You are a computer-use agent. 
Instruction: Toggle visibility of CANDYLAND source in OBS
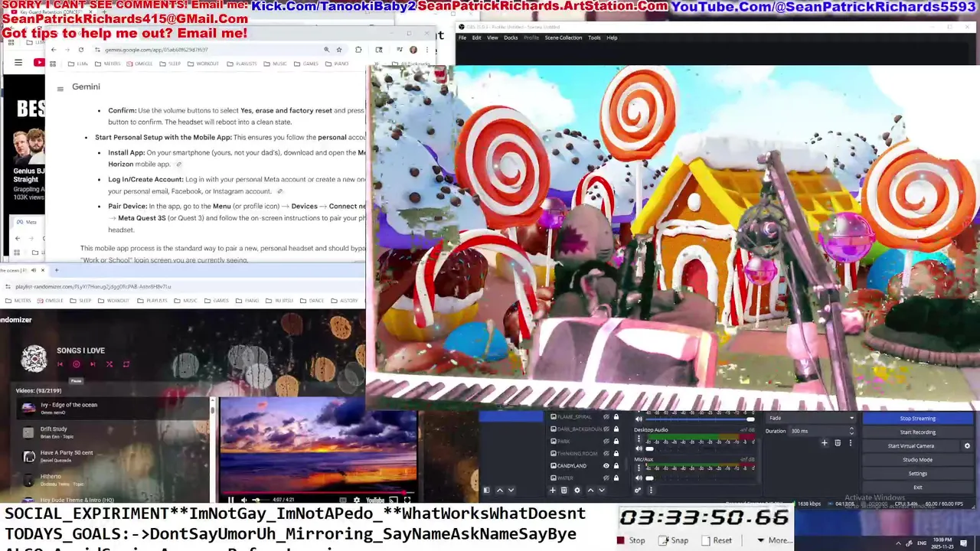click(x=606, y=466)
